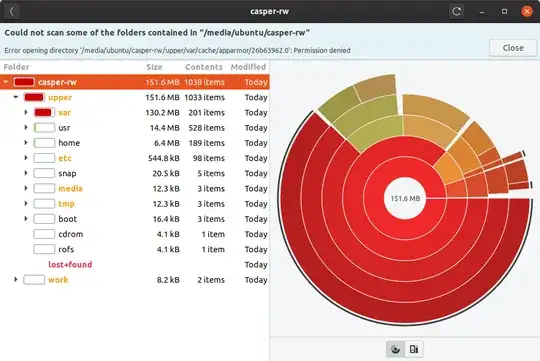The image size is (540, 361).
Task: Select the home folder name
Action: click(x=69, y=143)
